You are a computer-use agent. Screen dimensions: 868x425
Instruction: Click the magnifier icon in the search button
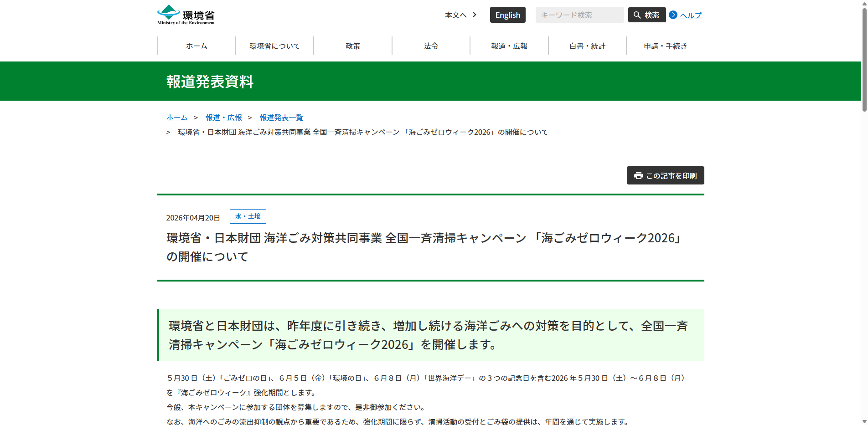click(637, 15)
